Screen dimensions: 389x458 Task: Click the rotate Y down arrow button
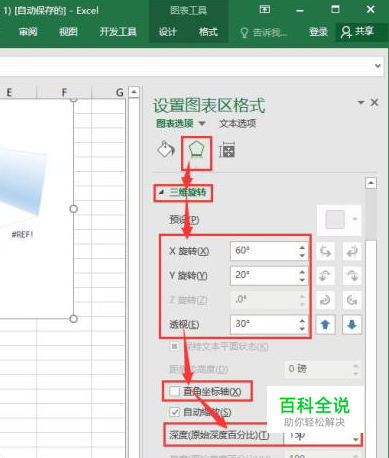[352, 276]
